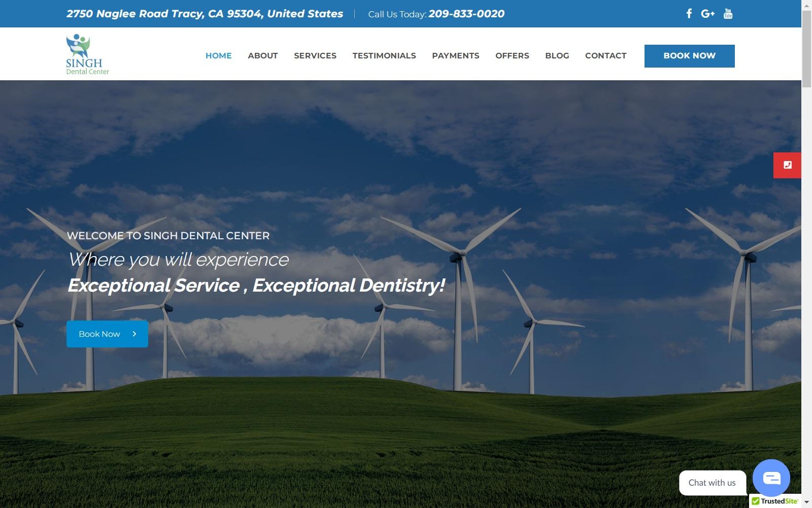Click the scrollbar up arrow
Screen dimensions: 812x508
pos(806,5)
